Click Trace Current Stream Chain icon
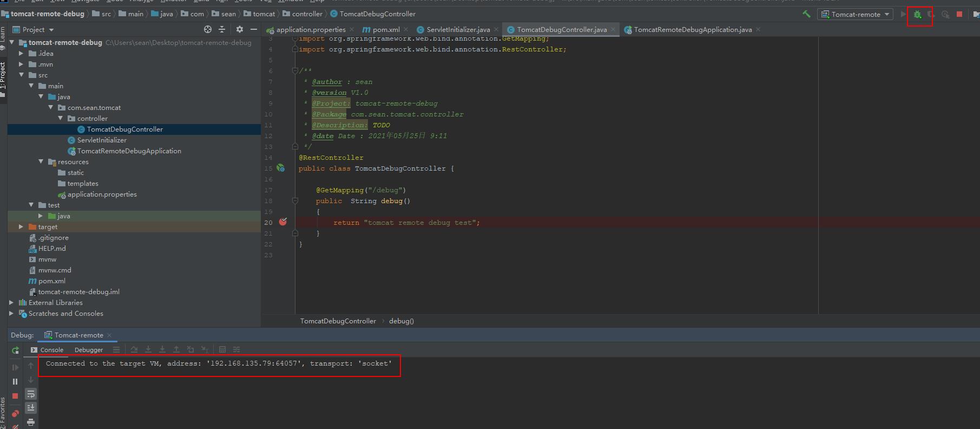This screenshot has width=980, height=429. click(x=236, y=349)
